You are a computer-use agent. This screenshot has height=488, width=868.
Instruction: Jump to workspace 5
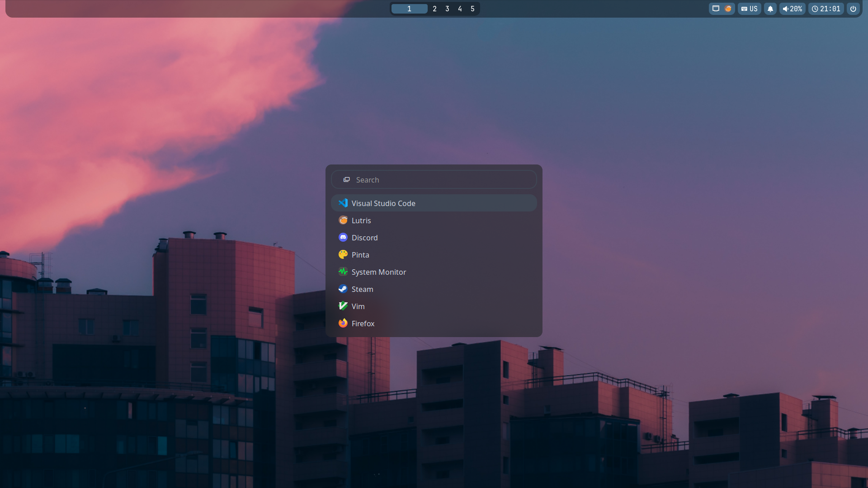(x=472, y=9)
